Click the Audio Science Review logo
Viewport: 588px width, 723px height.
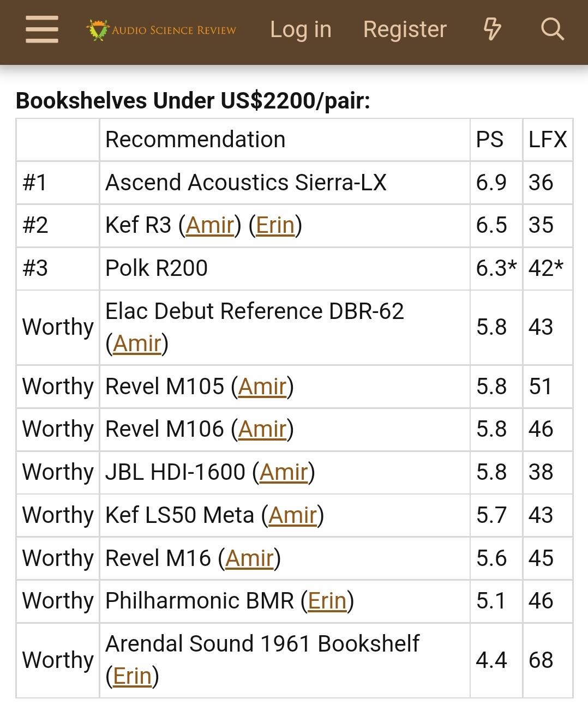click(x=161, y=30)
